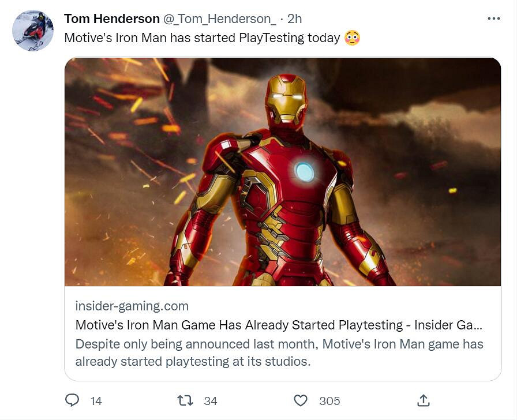This screenshot has width=517, height=420.
Task: Click the reply speech bubble icon
Action: coord(72,400)
